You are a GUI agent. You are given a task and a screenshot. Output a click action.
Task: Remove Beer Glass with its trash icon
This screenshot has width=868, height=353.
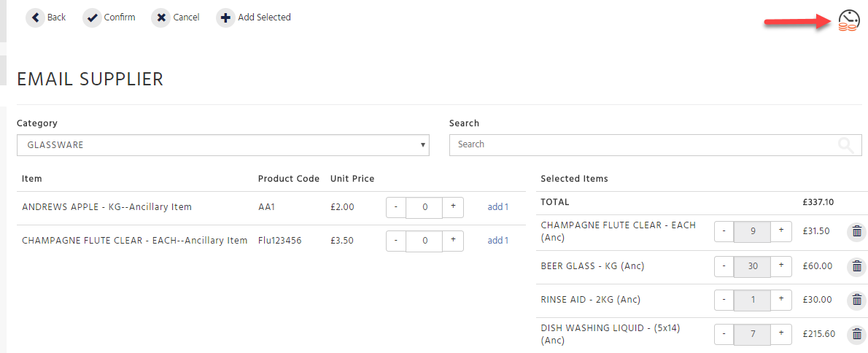(857, 266)
